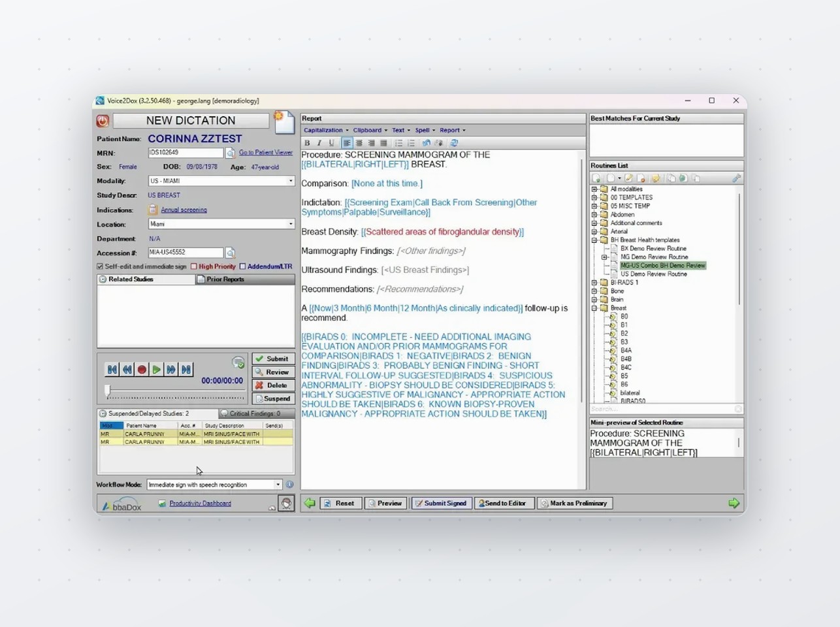Click the search icon next to the MRN field
The height and width of the screenshot is (627, 840).
point(230,153)
